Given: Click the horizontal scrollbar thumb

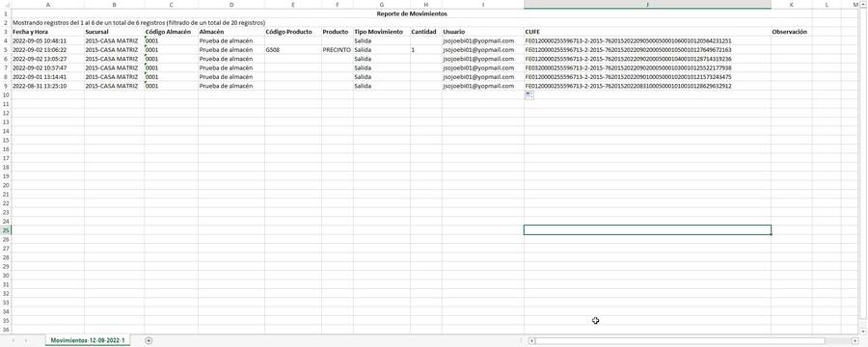Looking at the screenshot, I should pyautogui.click(x=680, y=341).
